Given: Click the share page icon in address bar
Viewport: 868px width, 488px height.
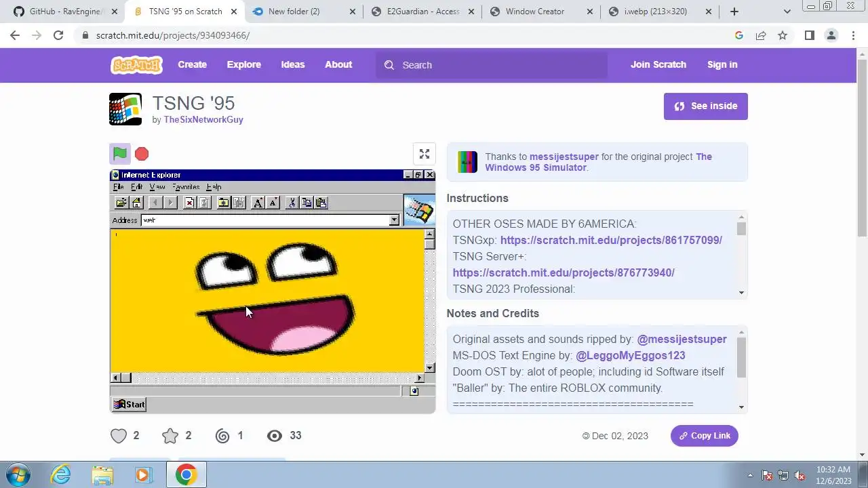Looking at the screenshot, I should click(x=761, y=35).
